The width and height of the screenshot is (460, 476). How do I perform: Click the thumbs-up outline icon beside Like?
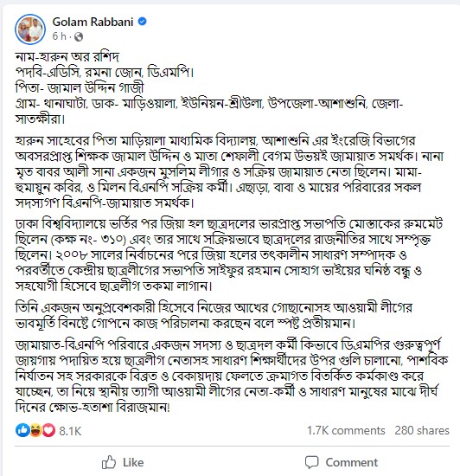109,462
